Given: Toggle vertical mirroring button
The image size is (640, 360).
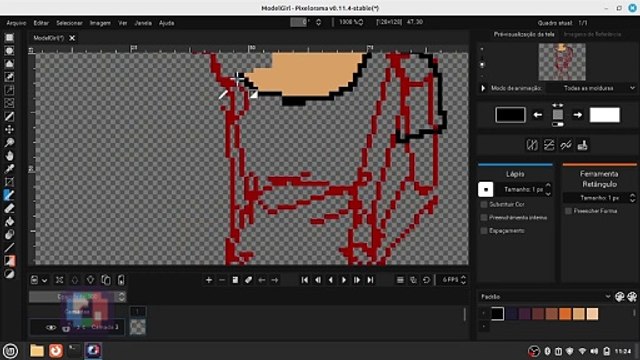Looking at the screenshot, I should [549, 145].
